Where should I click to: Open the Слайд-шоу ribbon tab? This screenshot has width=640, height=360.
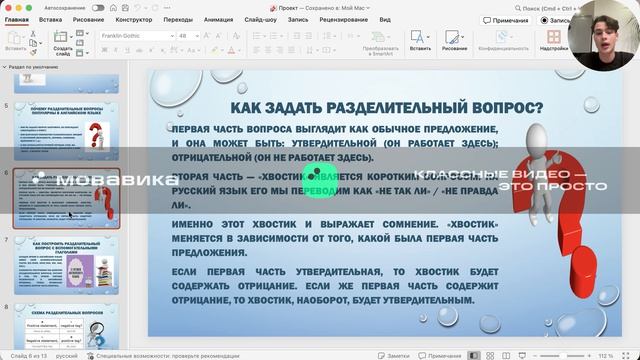coord(260,19)
